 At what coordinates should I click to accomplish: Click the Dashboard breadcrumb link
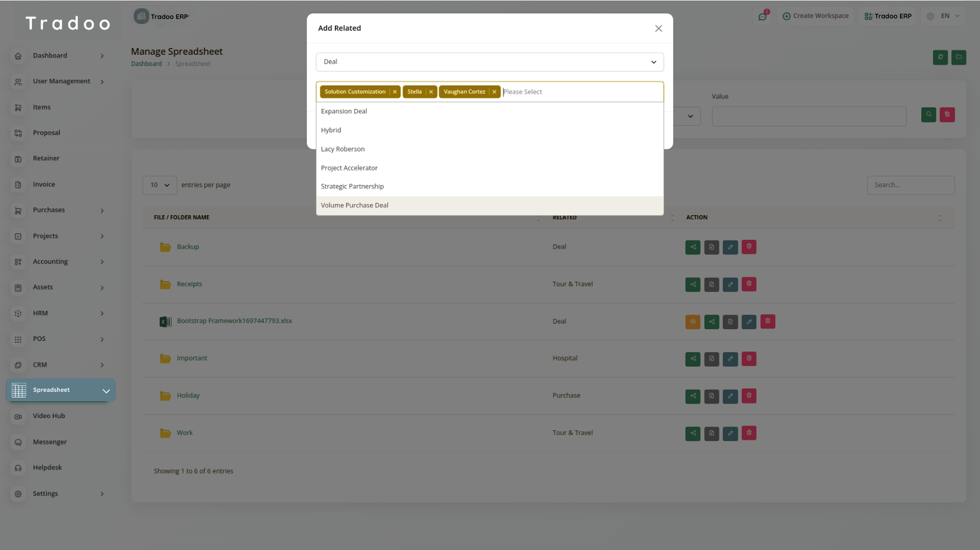146,64
